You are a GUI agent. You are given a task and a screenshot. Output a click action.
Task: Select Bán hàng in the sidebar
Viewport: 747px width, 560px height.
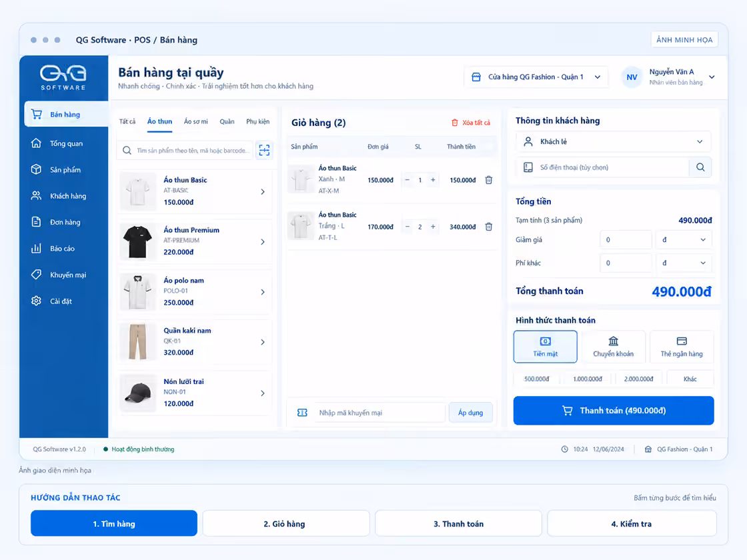click(x=66, y=114)
